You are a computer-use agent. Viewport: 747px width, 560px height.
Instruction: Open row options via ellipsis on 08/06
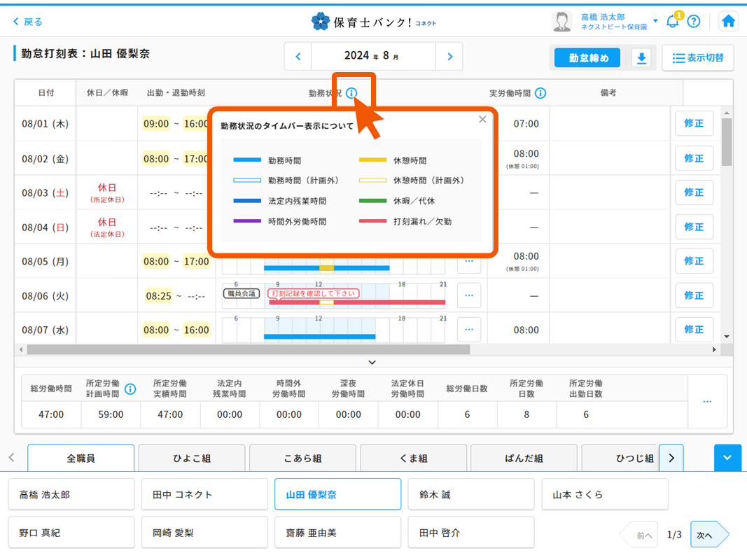[x=468, y=295]
